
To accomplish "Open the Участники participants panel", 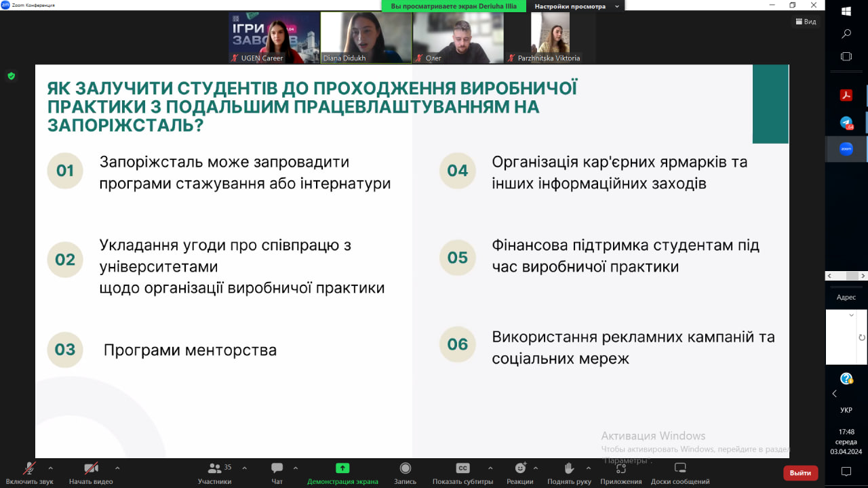I will (x=214, y=469).
